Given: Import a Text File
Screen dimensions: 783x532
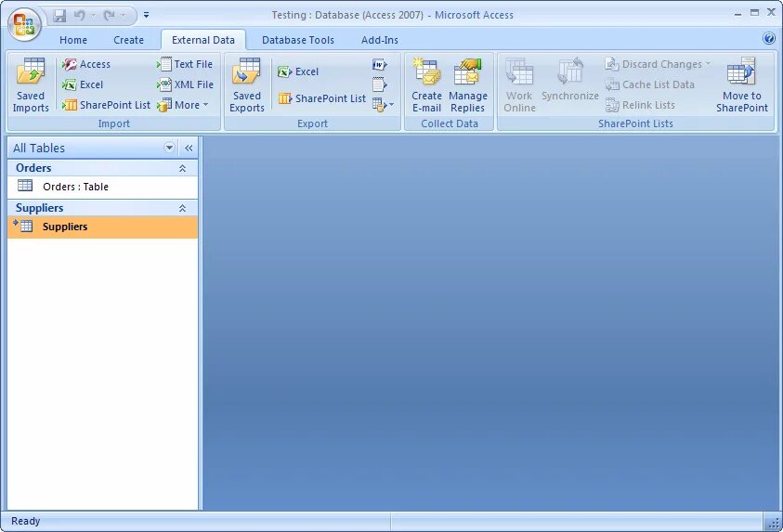Looking at the screenshot, I should [x=185, y=64].
